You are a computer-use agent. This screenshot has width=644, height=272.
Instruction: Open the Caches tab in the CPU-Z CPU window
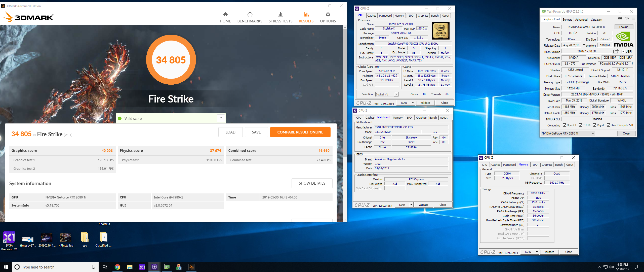coord(372,16)
